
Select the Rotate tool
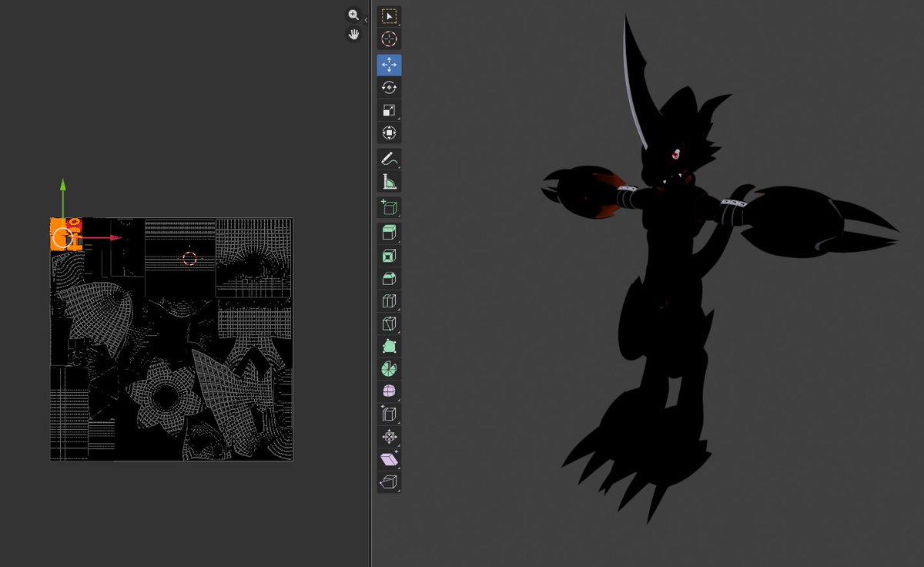389,88
